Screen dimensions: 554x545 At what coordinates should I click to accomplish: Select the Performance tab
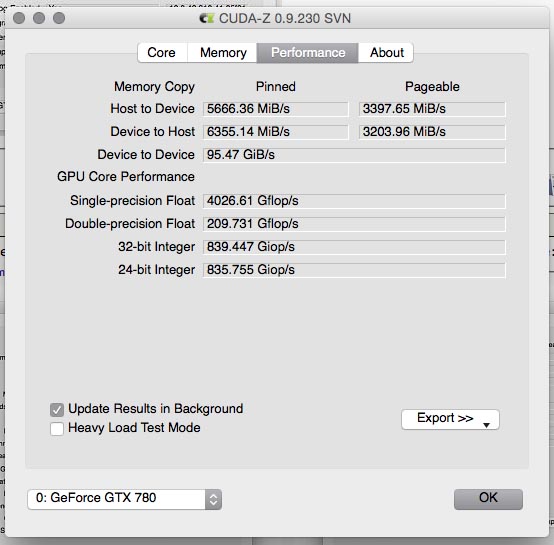(x=308, y=53)
